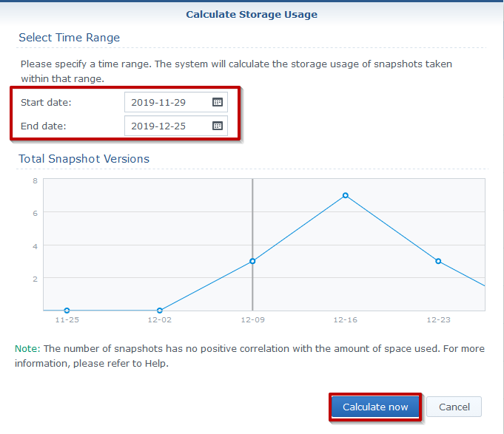This screenshot has width=504, height=434.
Task: Click the Total Snapshot Versions heading
Action: (84, 159)
